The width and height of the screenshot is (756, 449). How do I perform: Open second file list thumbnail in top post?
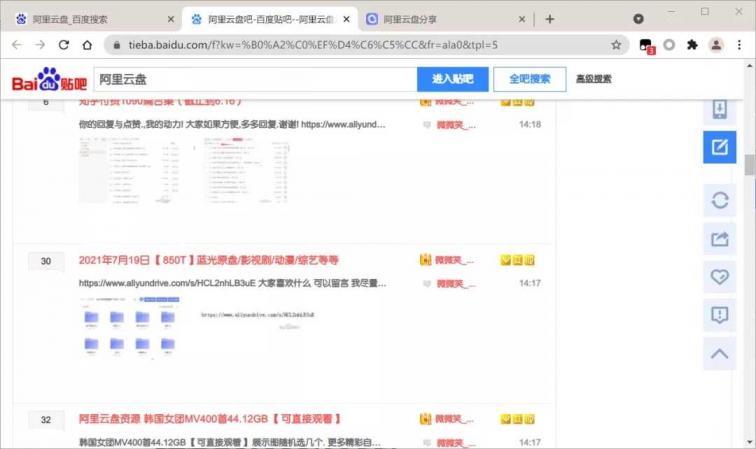pyautogui.click(x=245, y=170)
